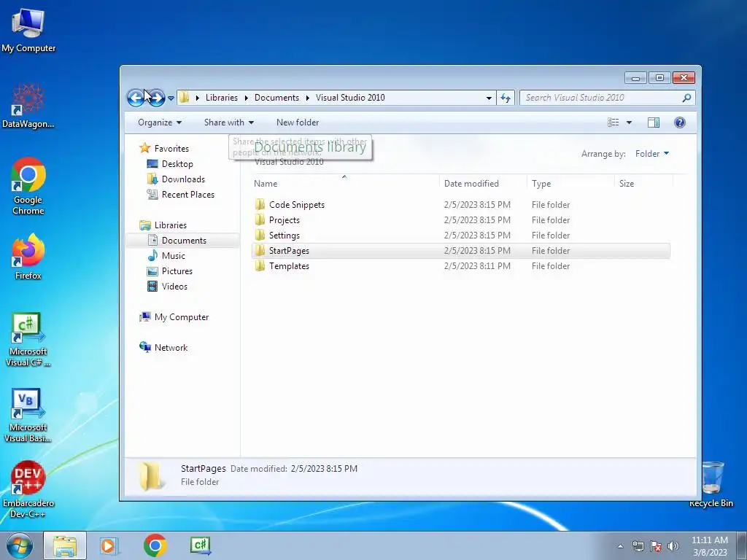Viewport: 747px width, 560px height.
Task: Sort by Date modified column header
Action: click(483, 183)
